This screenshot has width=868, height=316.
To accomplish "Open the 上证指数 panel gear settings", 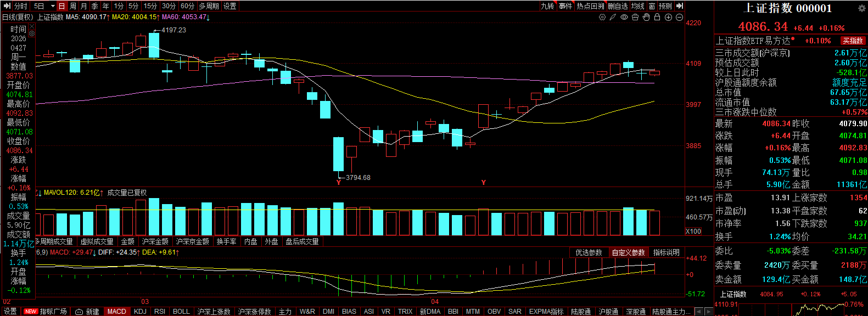I will (862, 8).
